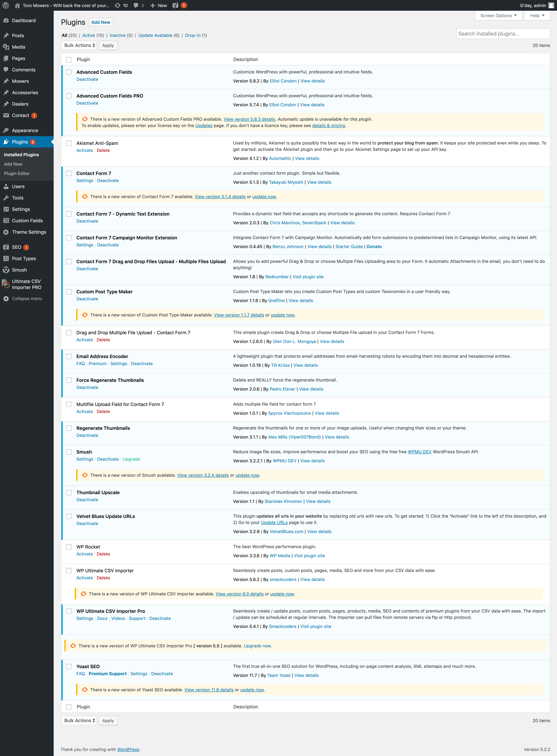Click the Media icon in sidebar
The height and width of the screenshot is (756, 557).
[x=6, y=47]
